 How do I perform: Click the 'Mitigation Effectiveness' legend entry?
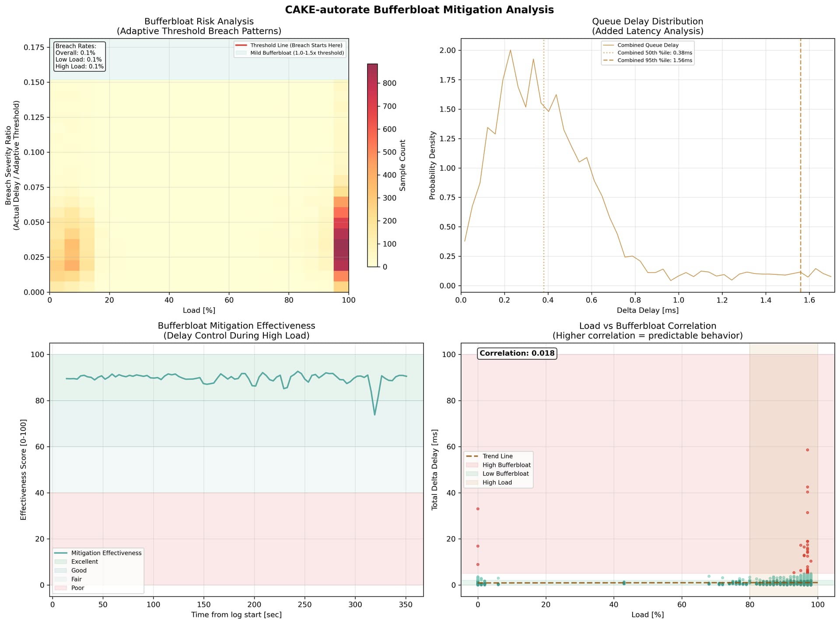click(98, 553)
